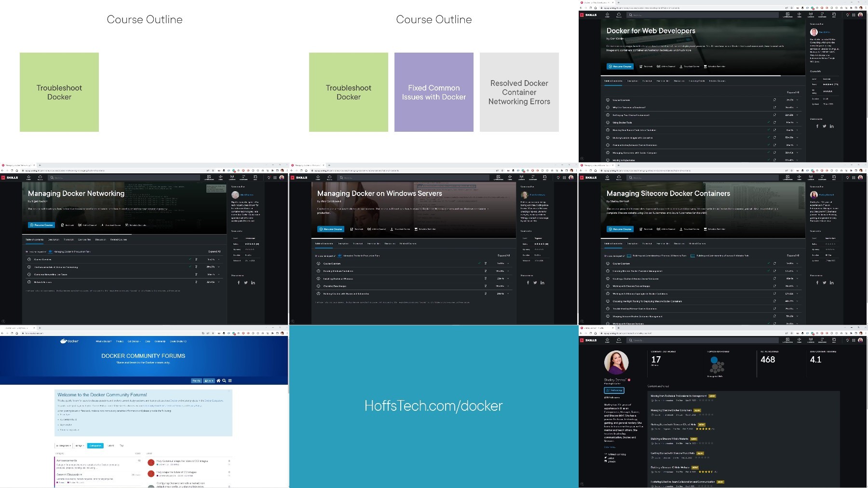Toggle bookmark on Choosing Base Images module

[x=486, y=286]
